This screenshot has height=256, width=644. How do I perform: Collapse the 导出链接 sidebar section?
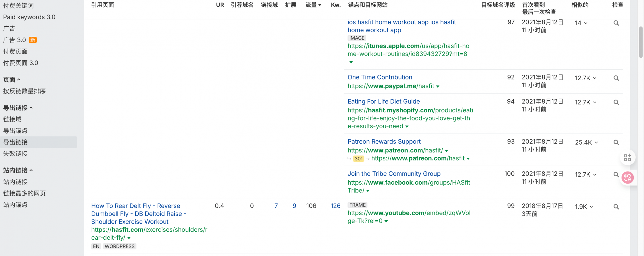pos(18,108)
